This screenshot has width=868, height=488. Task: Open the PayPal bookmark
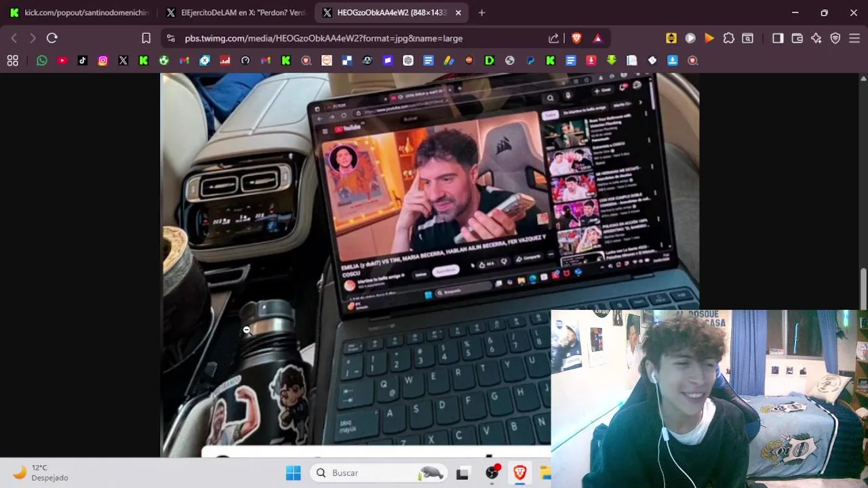(530, 61)
